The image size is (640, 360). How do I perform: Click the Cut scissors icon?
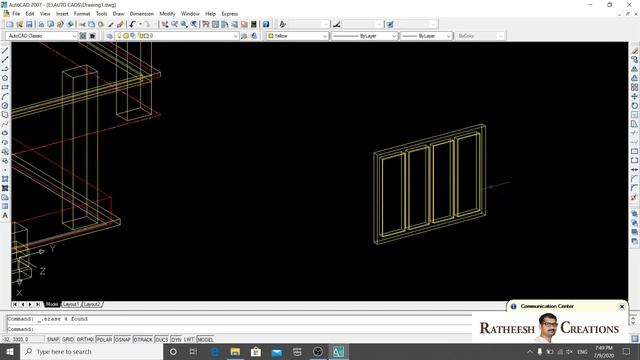(82, 24)
